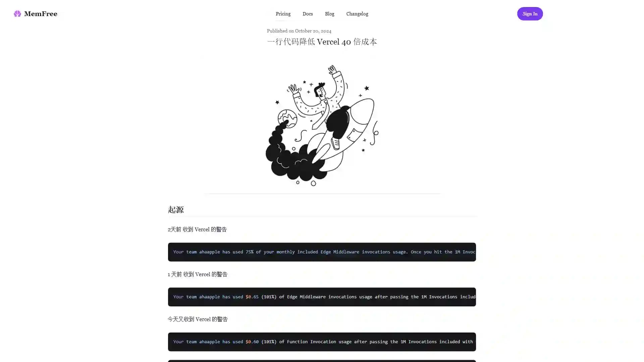Toggle the article title text display
644x362 pixels.
point(322,42)
